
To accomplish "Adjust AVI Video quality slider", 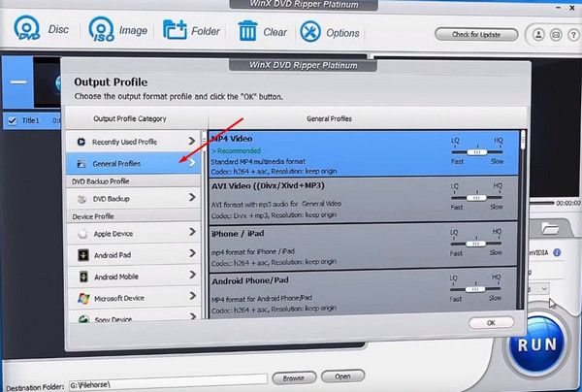I will [476, 198].
